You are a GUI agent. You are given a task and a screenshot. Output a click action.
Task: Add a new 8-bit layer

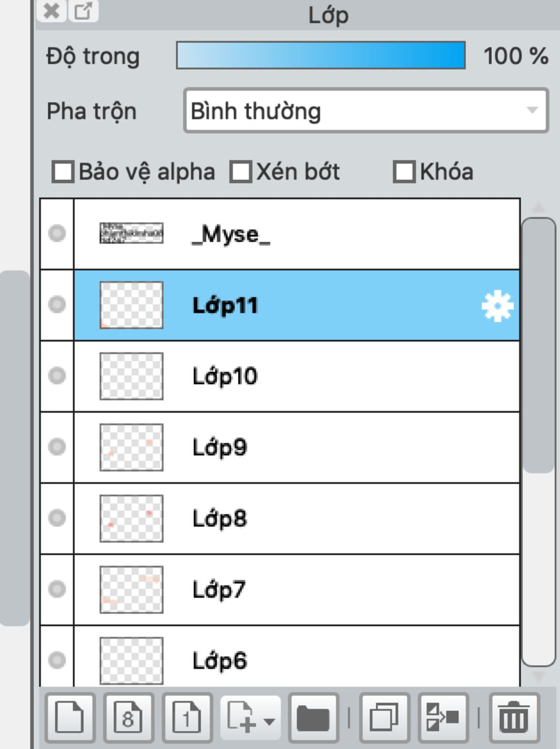coord(129,717)
